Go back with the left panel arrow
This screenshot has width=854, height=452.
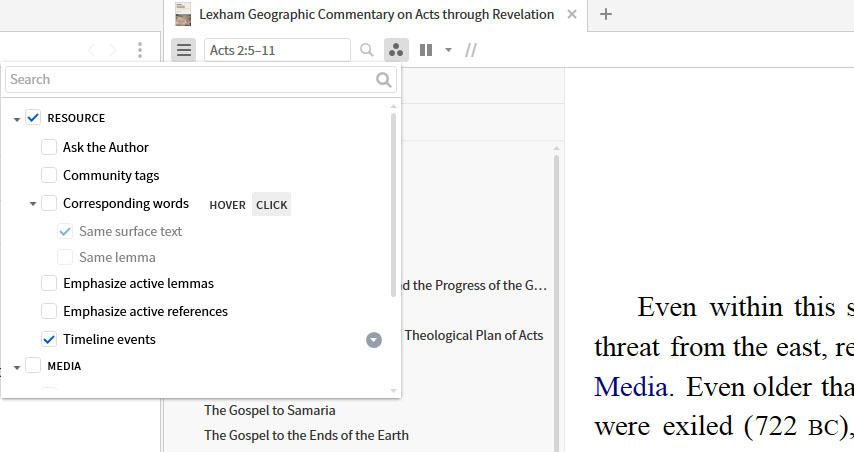(x=91, y=50)
